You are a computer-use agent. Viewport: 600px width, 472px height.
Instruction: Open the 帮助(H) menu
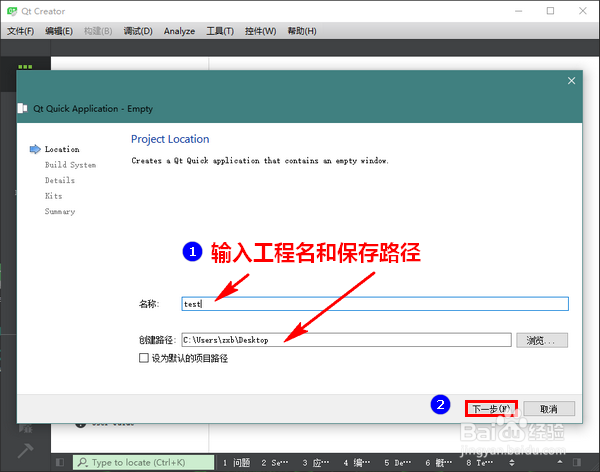(302, 31)
